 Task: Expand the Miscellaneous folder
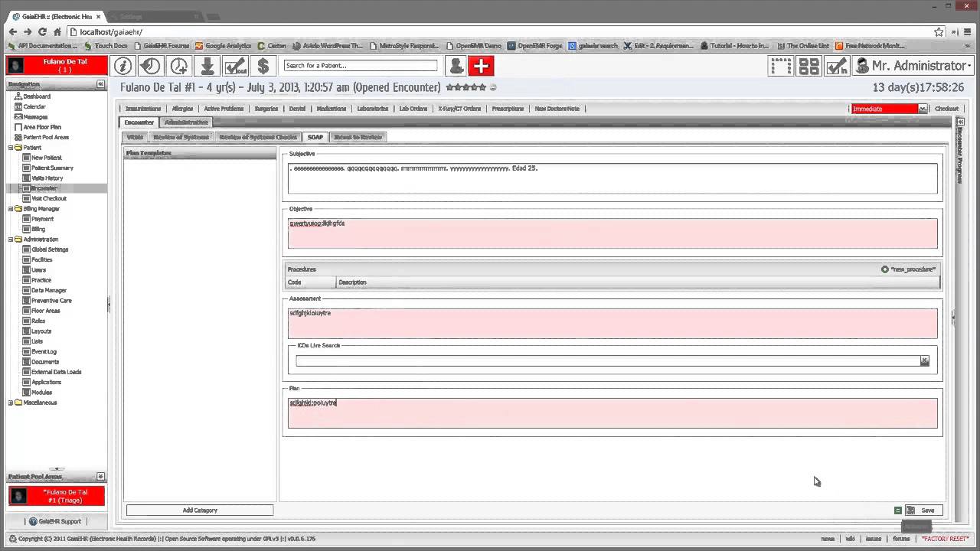pyautogui.click(x=11, y=403)
